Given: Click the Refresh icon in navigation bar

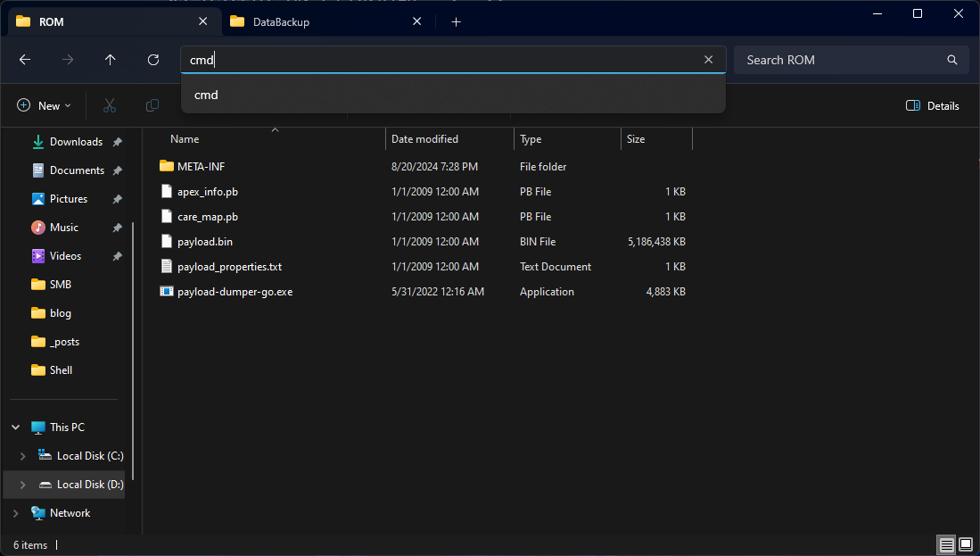Looking at the screenshot, I should [153, 60].
